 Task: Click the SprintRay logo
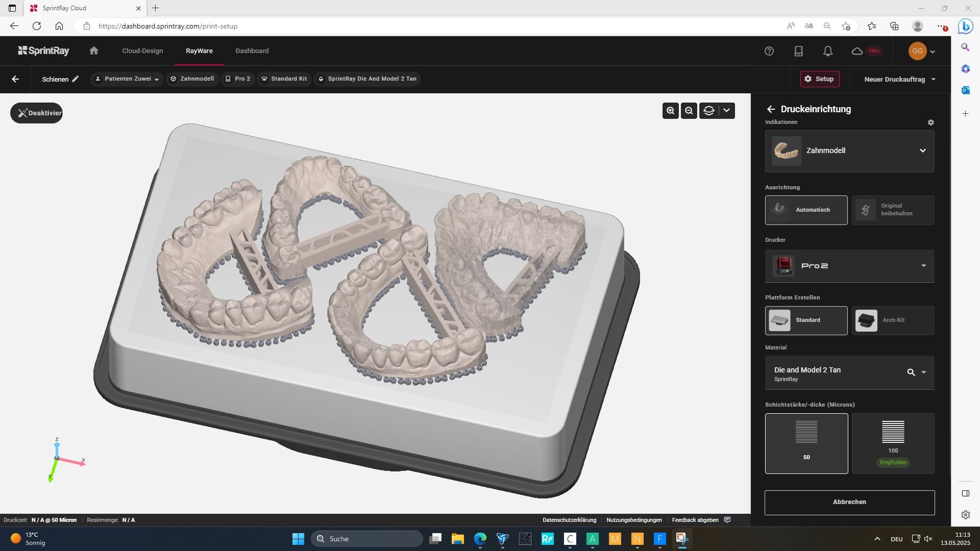point(43,51)
